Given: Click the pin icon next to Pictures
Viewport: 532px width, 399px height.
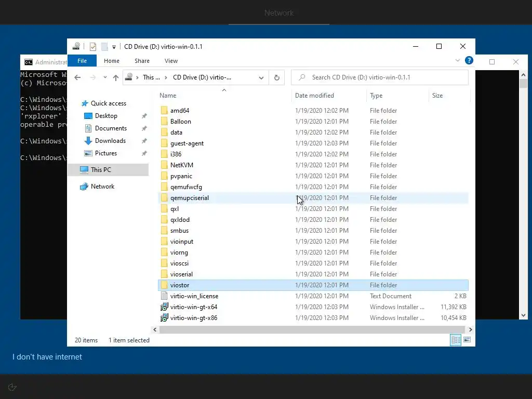Looking at the screenshot, I should click(144, 153).
